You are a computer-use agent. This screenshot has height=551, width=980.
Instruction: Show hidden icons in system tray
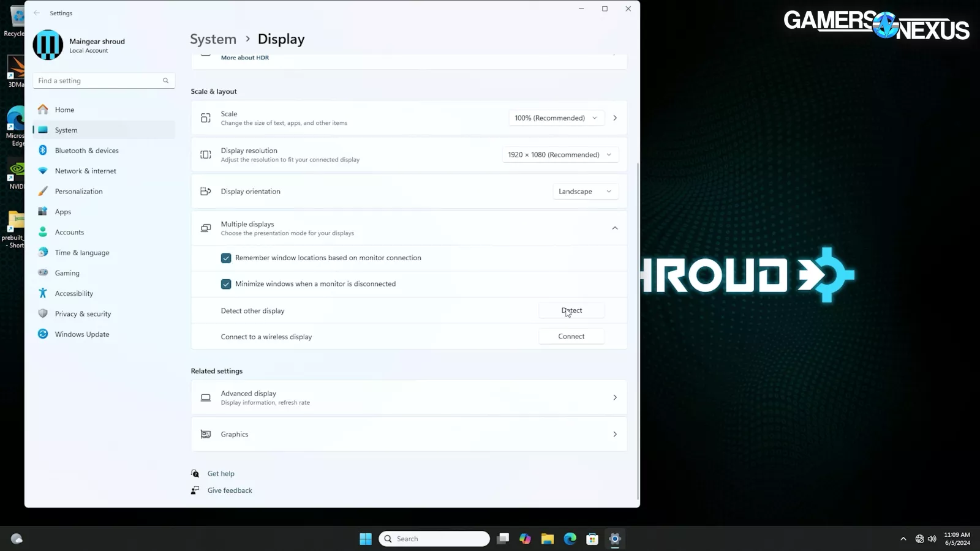pos(903,539)
